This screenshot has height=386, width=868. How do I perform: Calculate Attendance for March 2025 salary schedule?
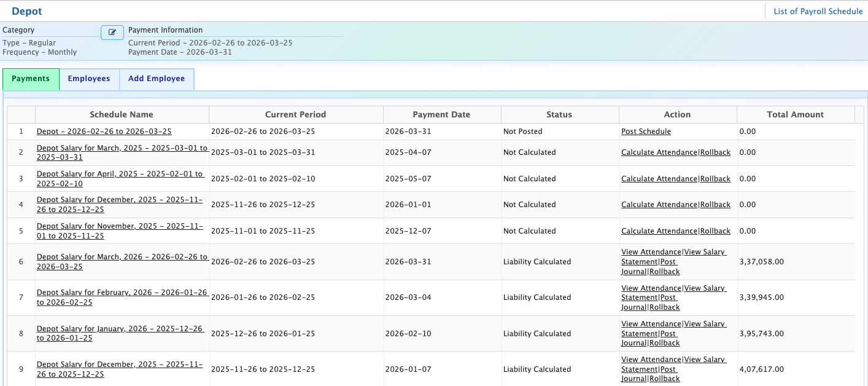pos(659,152)
